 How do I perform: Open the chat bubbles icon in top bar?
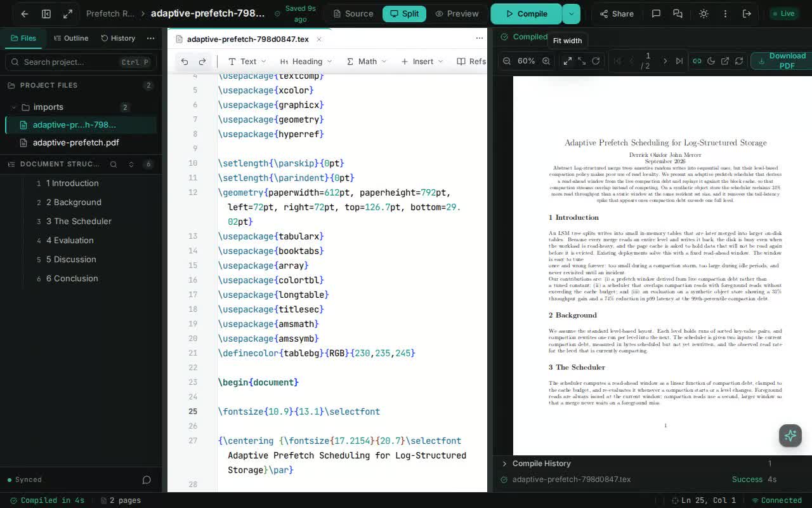click(678, 13)
